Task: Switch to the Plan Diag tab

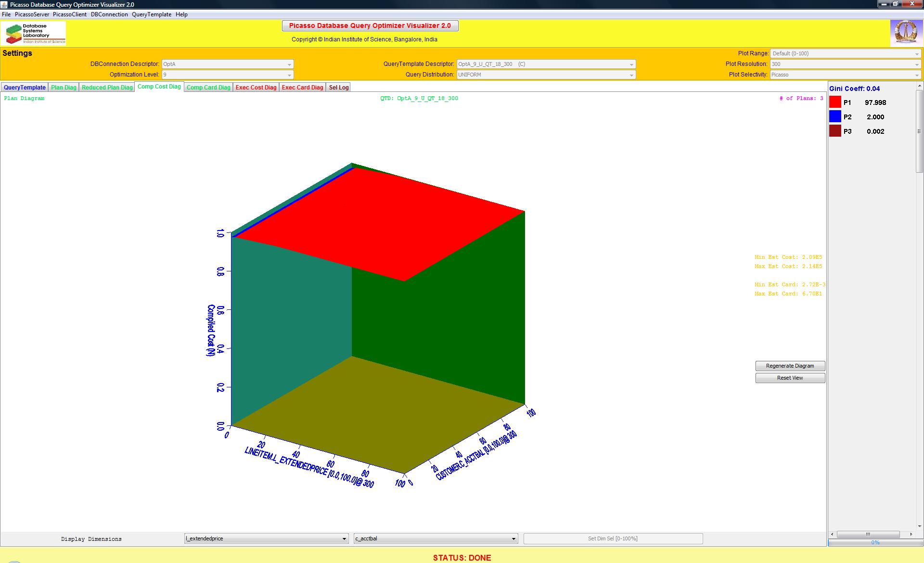Action: pos(64,88)
